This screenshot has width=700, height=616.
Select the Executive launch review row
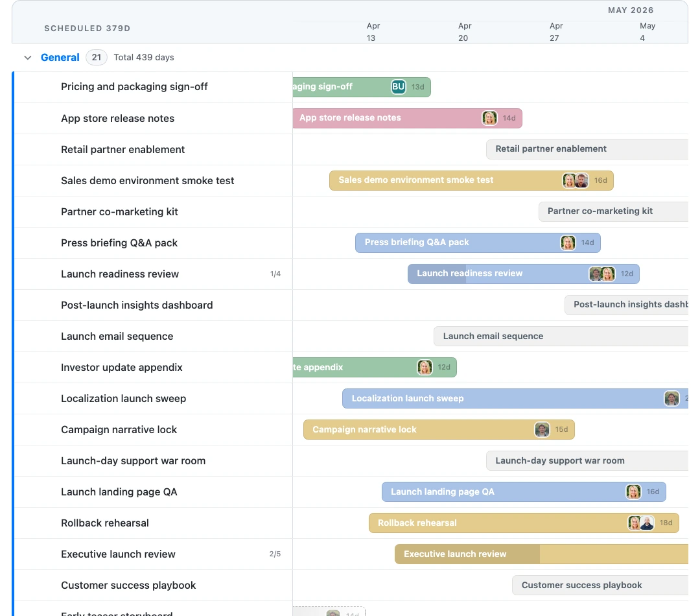tap(154, 554)
